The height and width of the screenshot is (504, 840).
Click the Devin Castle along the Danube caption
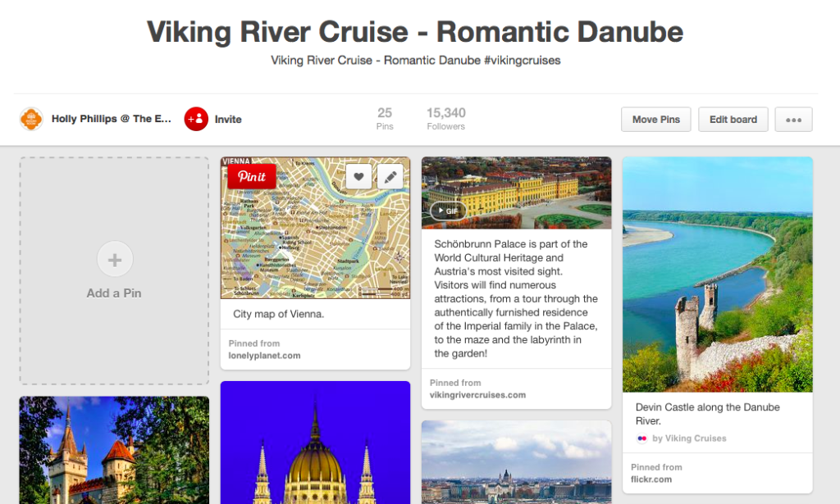pos(707,414)
